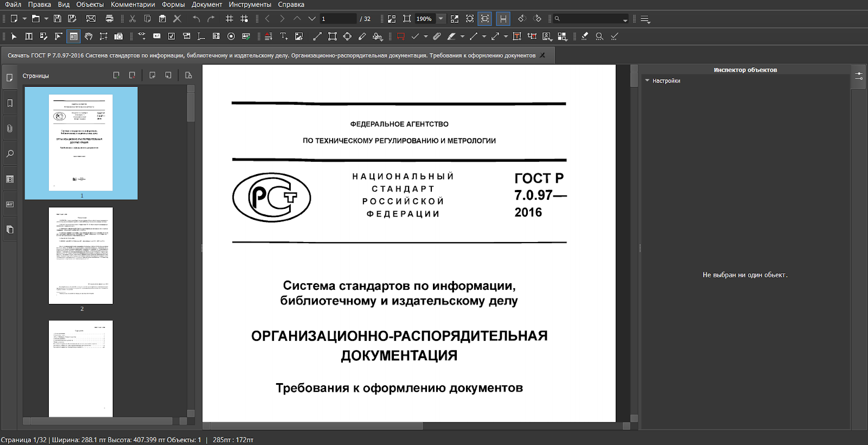Screen dimensions: 868x445
Task: Activate the Snapshot camera tool
Action: point(118,36)
